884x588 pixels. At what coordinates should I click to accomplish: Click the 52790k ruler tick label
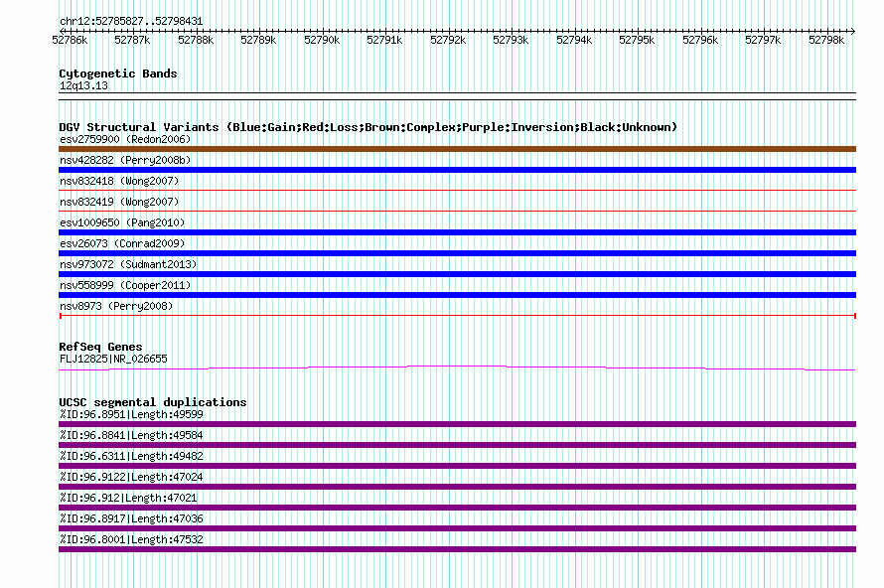click(x=322, y=40)
